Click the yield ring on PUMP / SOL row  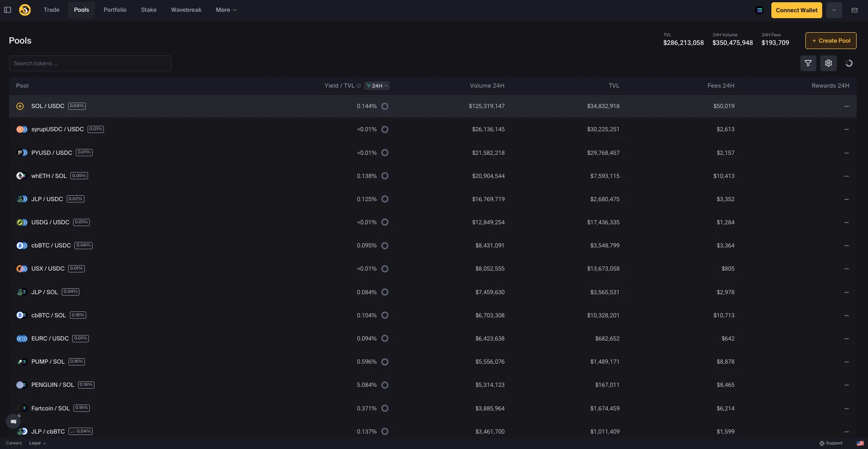(x=385, y=362)
